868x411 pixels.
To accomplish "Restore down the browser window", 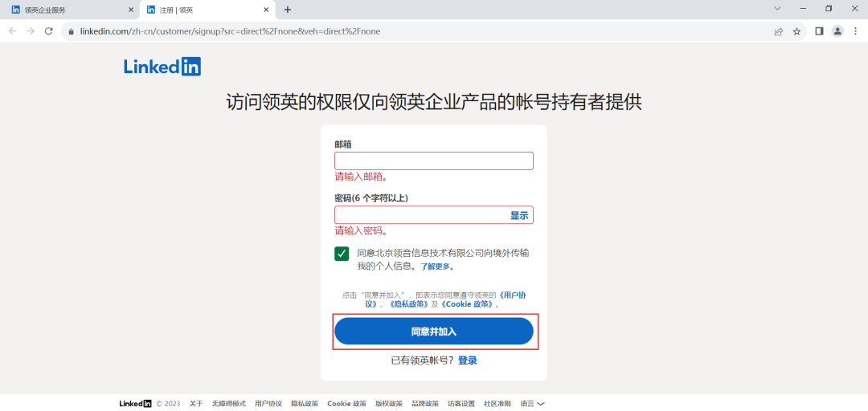I will pos(829,8).
